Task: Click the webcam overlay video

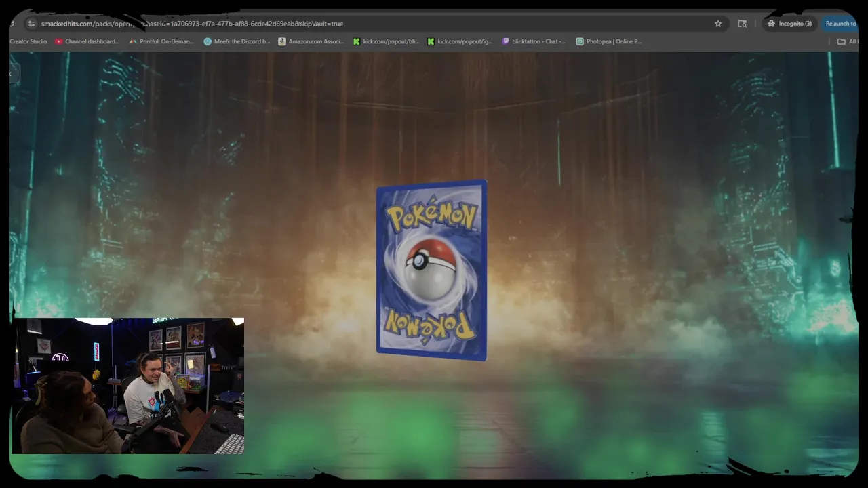Action: click(x=128, y=386)
